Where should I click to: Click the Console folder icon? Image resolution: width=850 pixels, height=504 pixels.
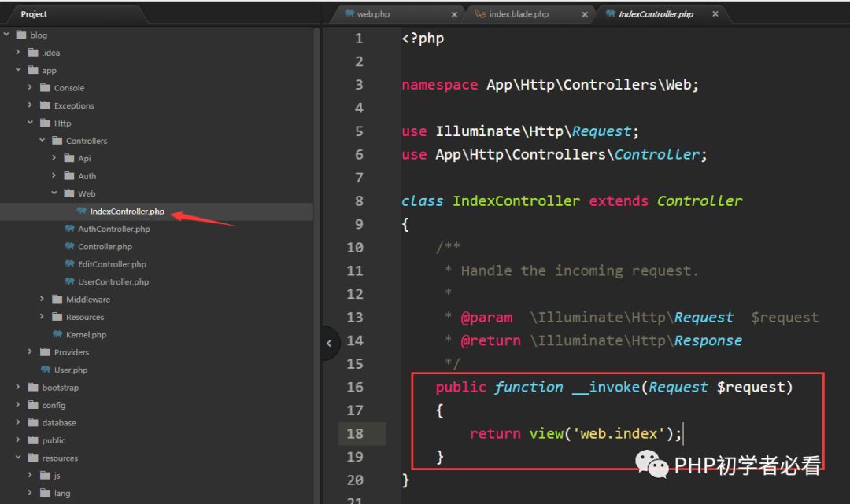[x=45, y=88]
